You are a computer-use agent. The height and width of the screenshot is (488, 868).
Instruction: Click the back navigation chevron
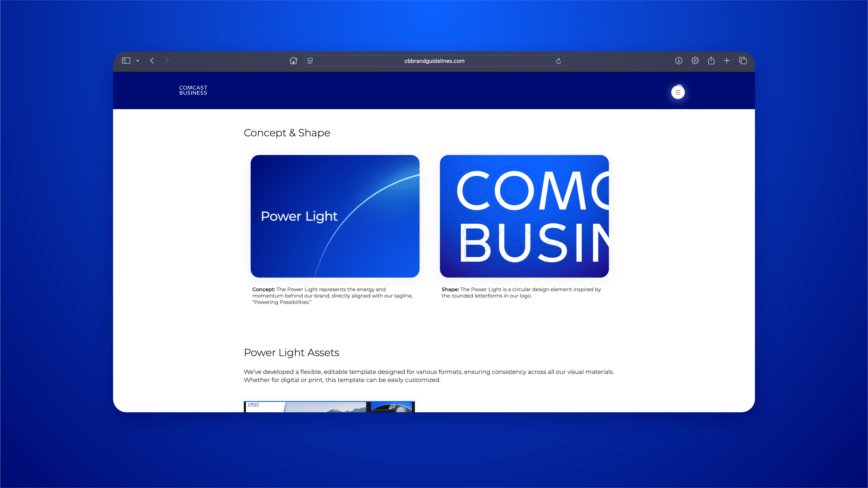pyautogui.click(x=152, y=61)
